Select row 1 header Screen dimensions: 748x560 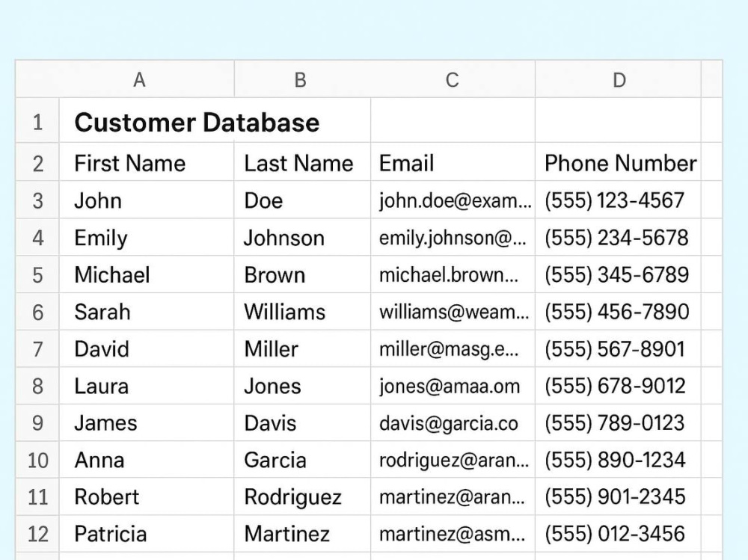pos(37,120)
